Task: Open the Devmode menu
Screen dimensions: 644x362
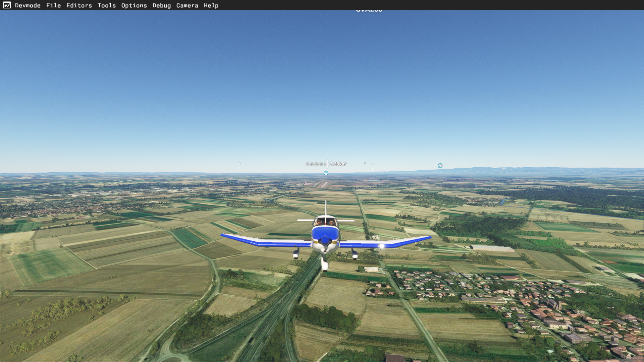Action: coord(28,5)
